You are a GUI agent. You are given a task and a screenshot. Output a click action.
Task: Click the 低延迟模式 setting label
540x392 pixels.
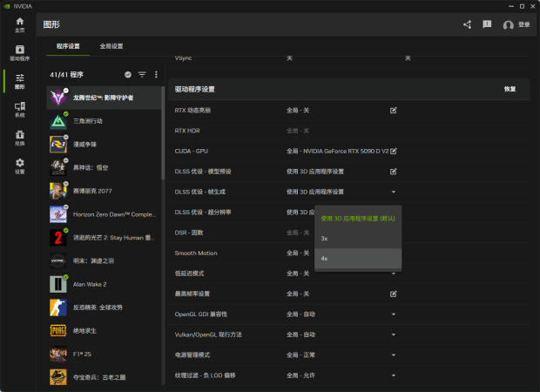189,274
